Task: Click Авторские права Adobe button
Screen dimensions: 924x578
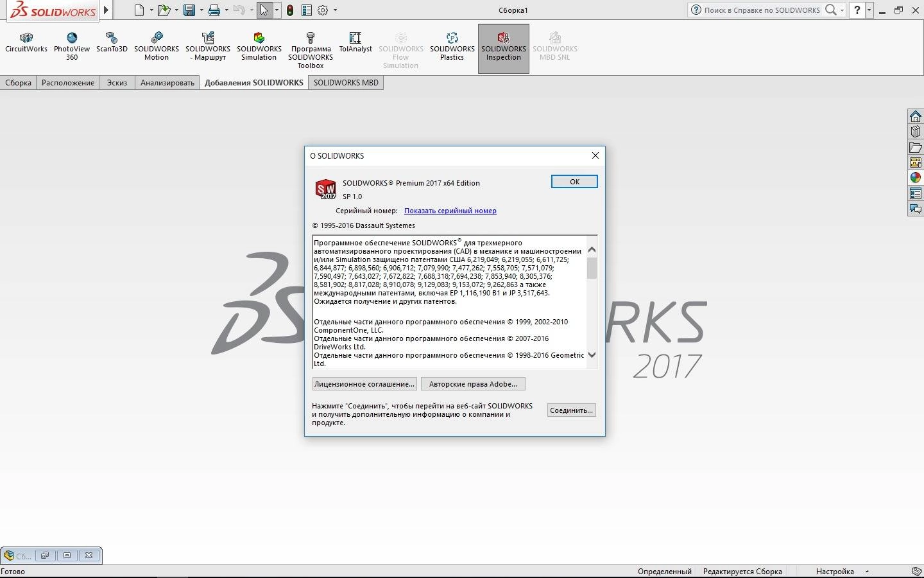Action: (473, 384)
